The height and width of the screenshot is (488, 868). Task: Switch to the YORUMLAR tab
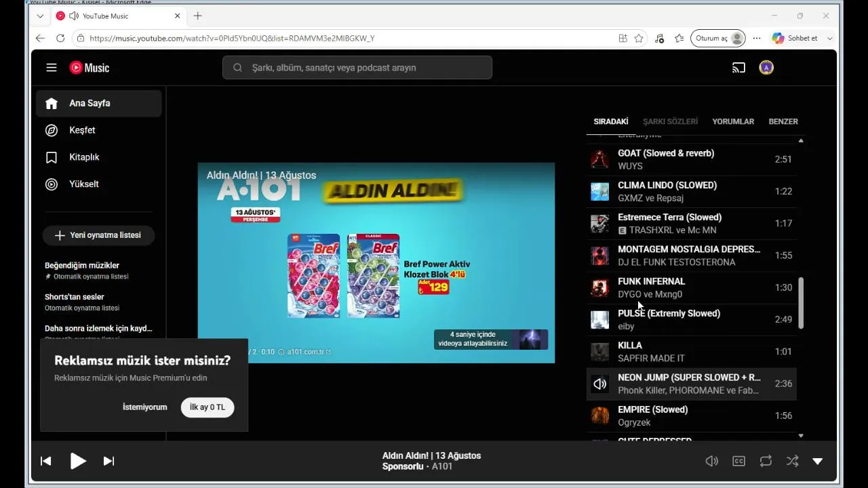coord(733,121)
